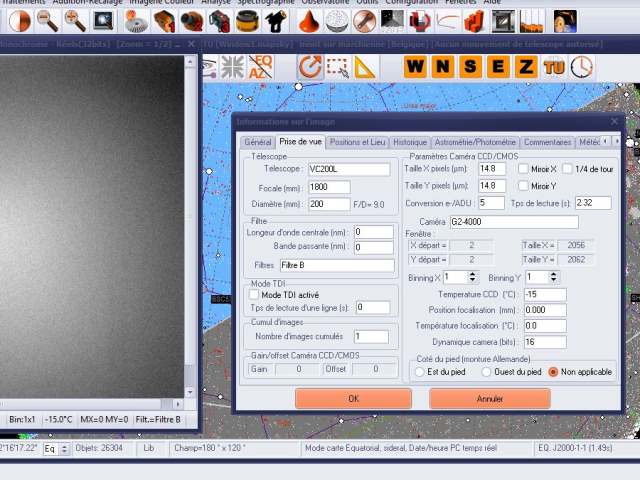Open the Astrométrie/Photométrie tab
The image size is (640, 480).
pyautogui.click(x=475, y=143)
